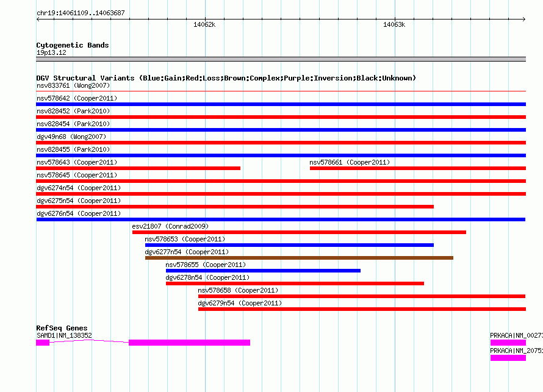Click the SAMD1|NM_138352 gene label

(64, 335)
